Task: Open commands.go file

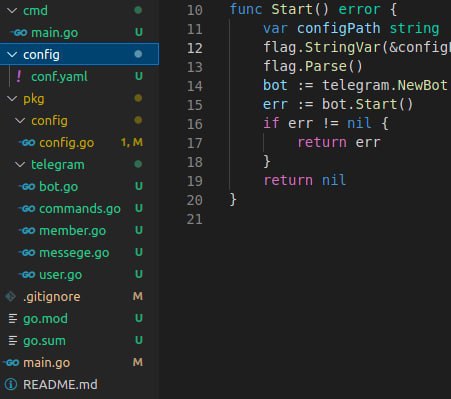Action: [80, 209]
